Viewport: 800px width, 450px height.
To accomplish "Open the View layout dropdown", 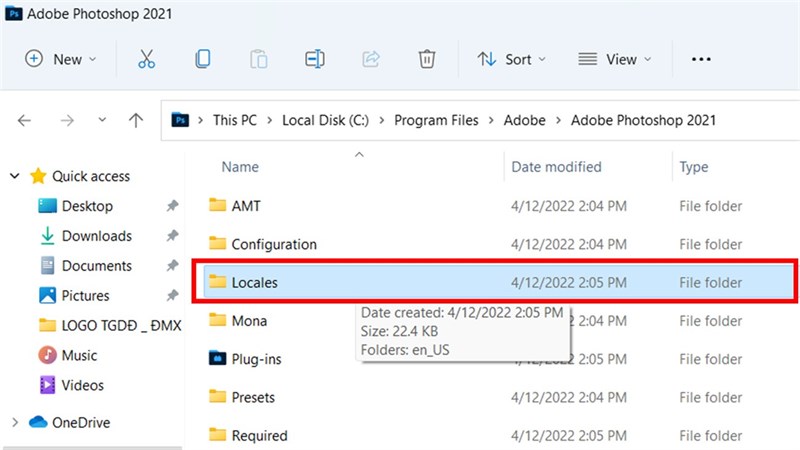I will click(615, 59).
